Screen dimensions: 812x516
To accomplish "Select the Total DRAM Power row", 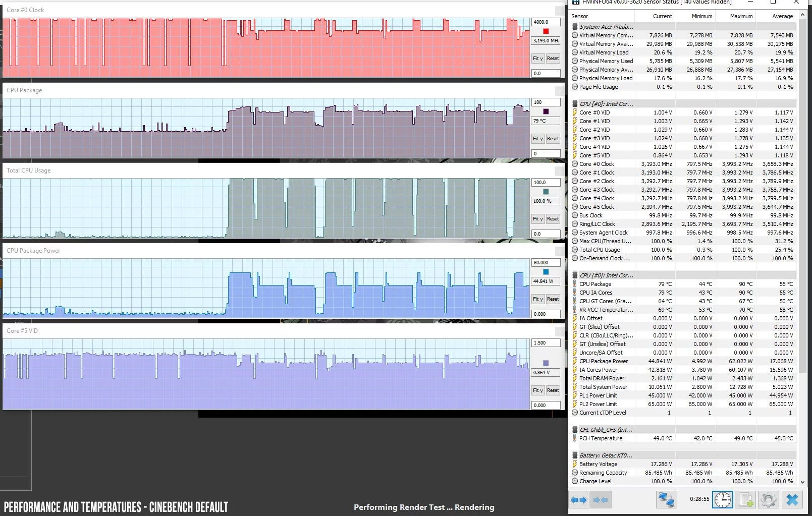I will (683, 378).
